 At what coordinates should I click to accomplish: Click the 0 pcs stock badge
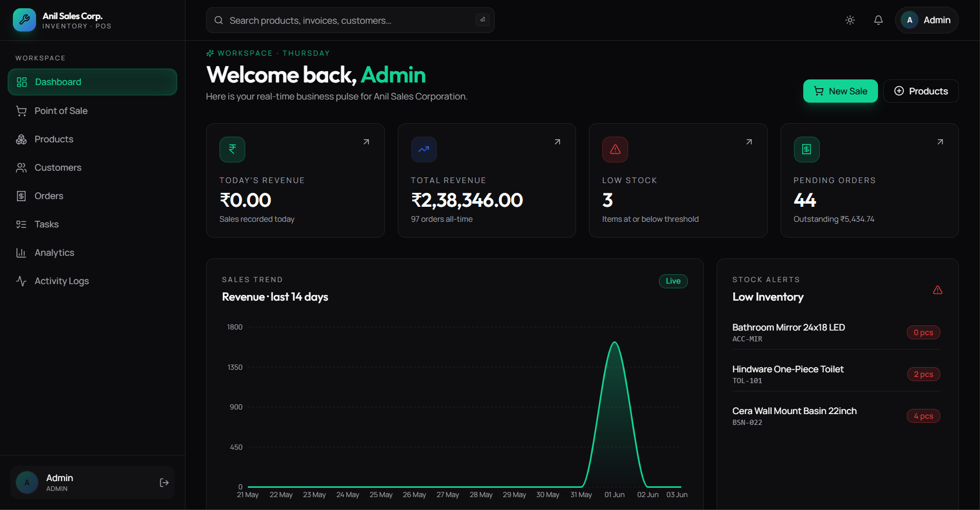[923, 333]
